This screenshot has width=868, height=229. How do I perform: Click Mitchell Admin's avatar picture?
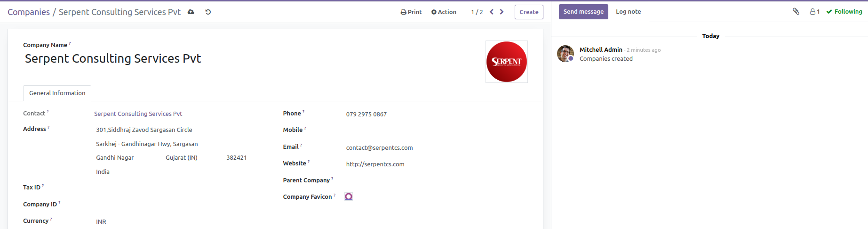(565, 54)
